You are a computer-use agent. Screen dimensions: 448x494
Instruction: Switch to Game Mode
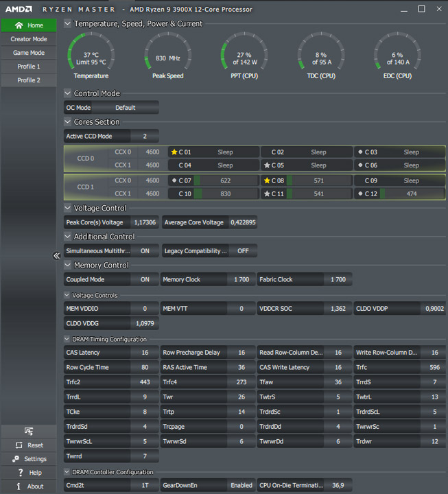pos(29,53)
